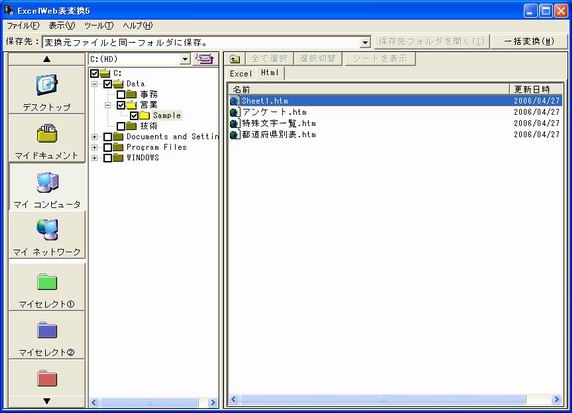Screen dimensions: 572x413
Task: Click the シートを表示 button
Action: [x=379, y=59]
